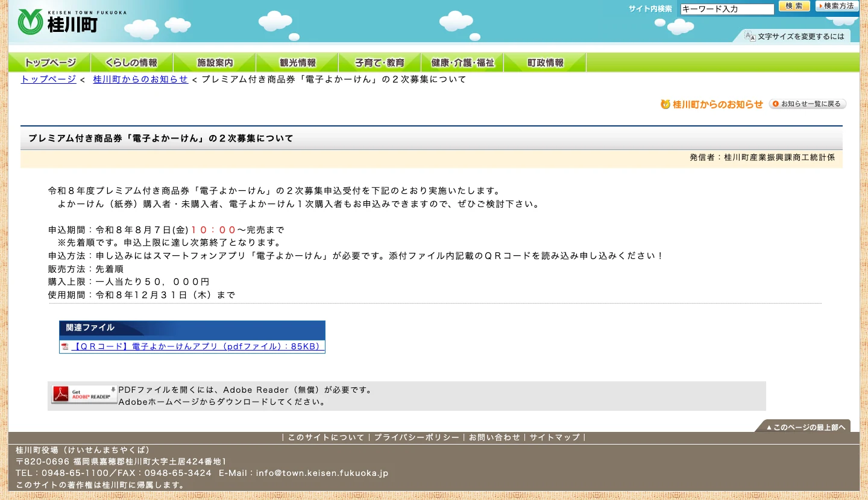
Task: Open the 健康・介護・福祉 navigation tab
Action: click(462, 63)
